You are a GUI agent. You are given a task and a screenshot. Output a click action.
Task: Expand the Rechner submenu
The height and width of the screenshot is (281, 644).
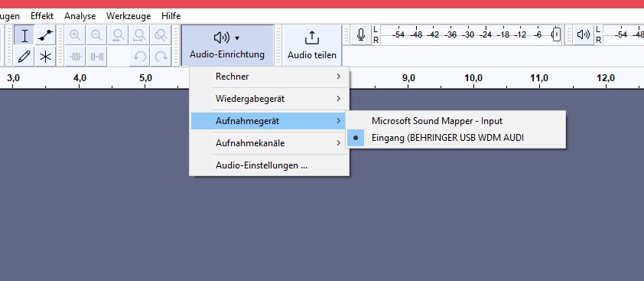click(x=269, y=77)
